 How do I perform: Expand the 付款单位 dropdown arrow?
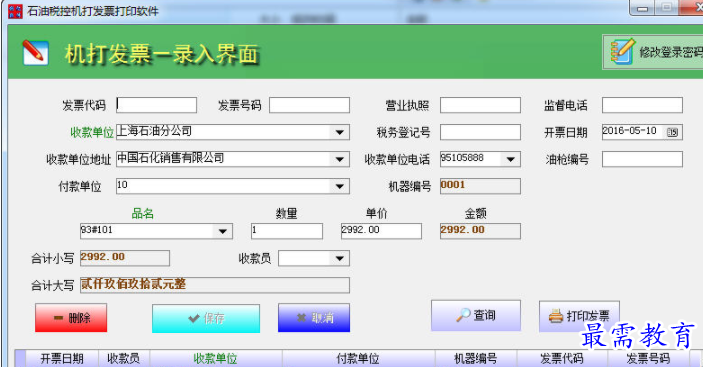[x=340, y=186]
